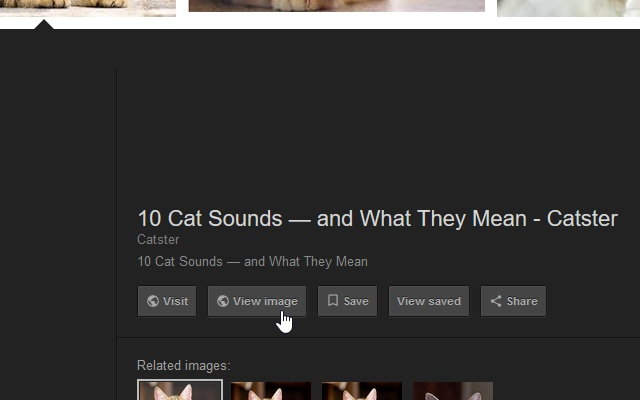Click the bookmark icon on the Save button
This screenshot has width=640, height=400.
pyautogui.click(x=333, y=301)
